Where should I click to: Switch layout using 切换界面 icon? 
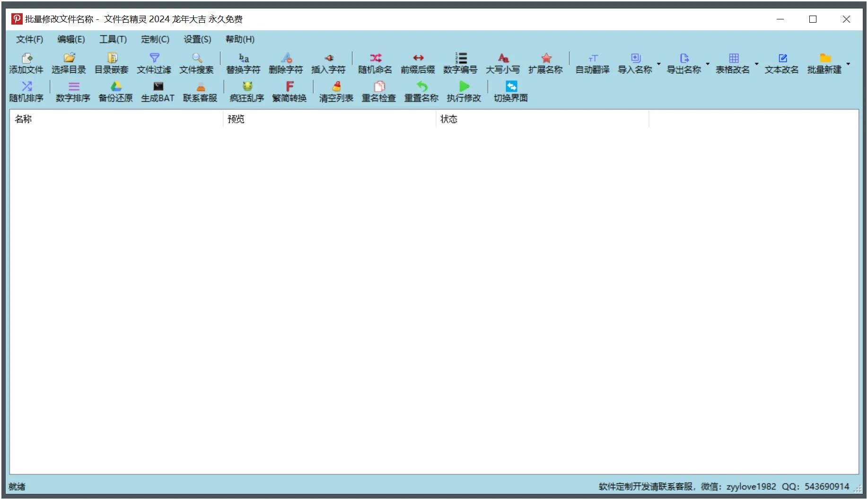pos(511,87)
